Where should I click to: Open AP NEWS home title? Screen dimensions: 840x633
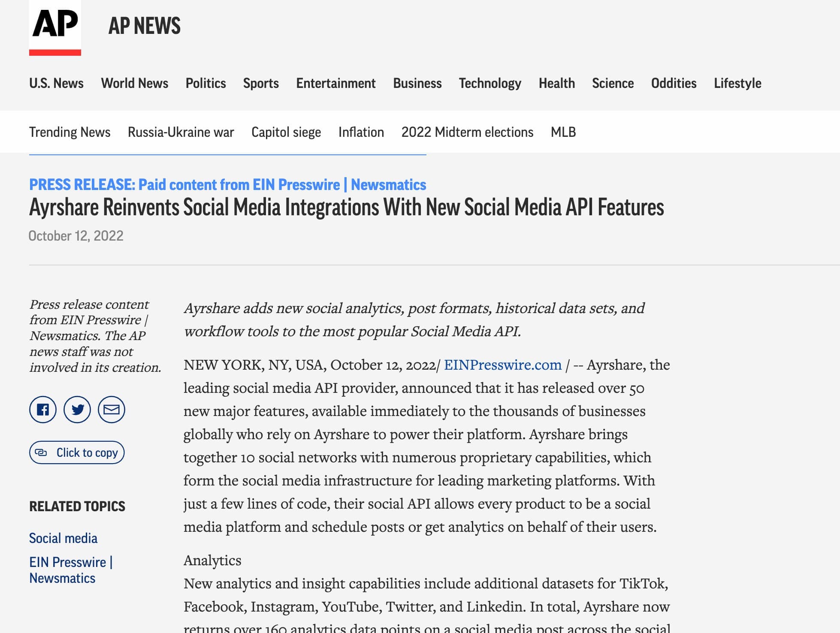(145, 26)
